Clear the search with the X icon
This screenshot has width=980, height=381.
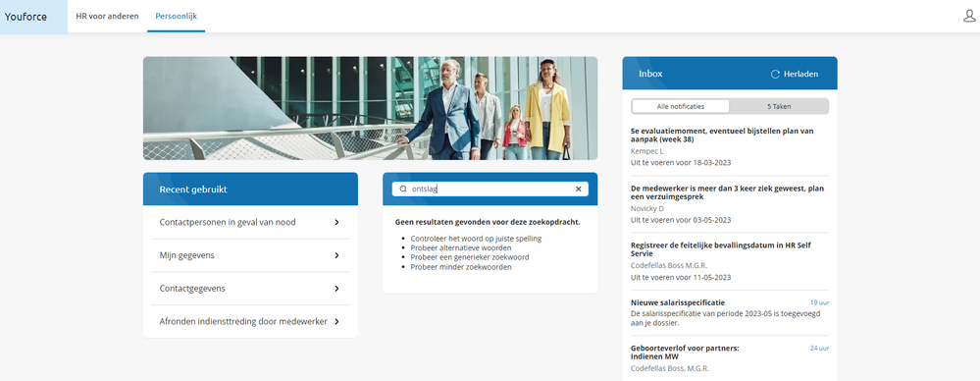(578, 189)
